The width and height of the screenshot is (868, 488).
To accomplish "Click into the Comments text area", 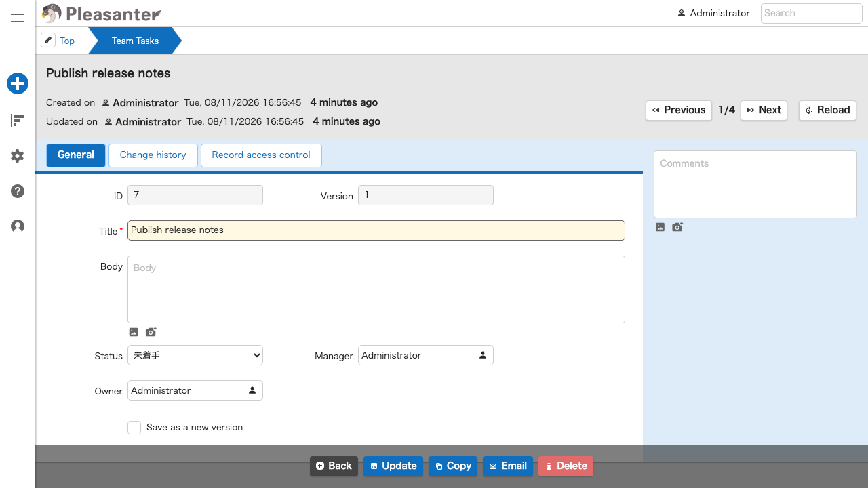I will (755, 184).
